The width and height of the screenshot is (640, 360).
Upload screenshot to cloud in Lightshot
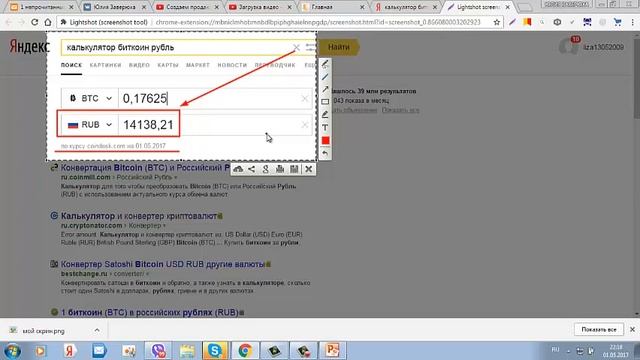pos(238,169)
